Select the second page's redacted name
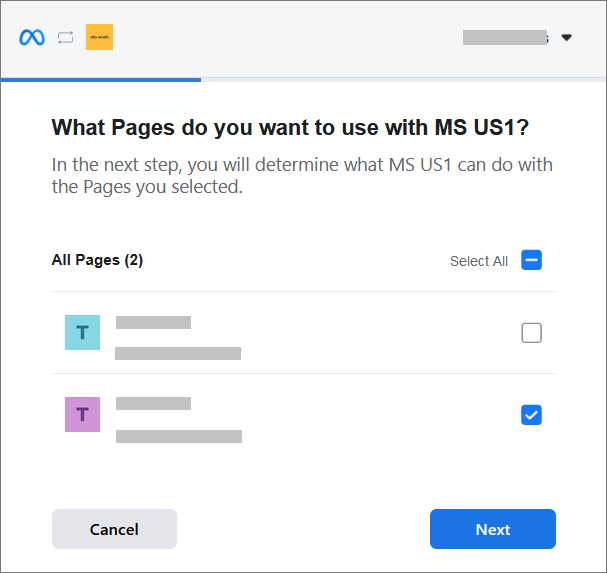The image size is (607, 573). [153, 403]
